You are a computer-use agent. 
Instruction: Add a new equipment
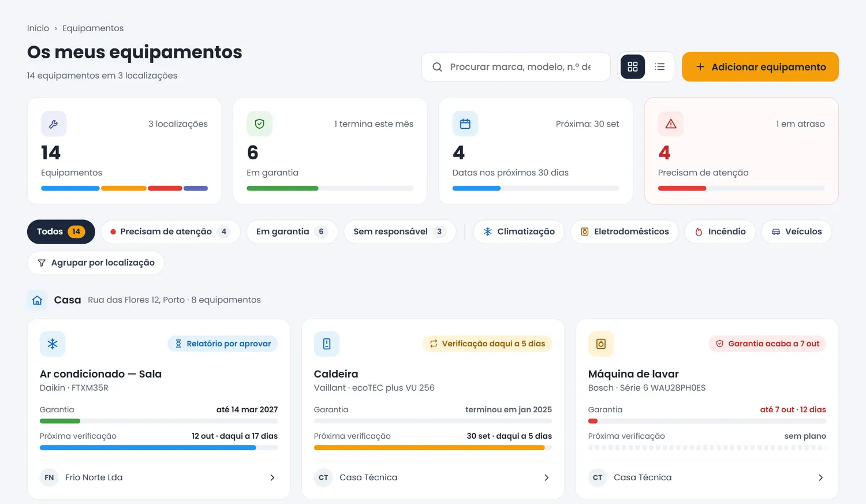point(760,67)
